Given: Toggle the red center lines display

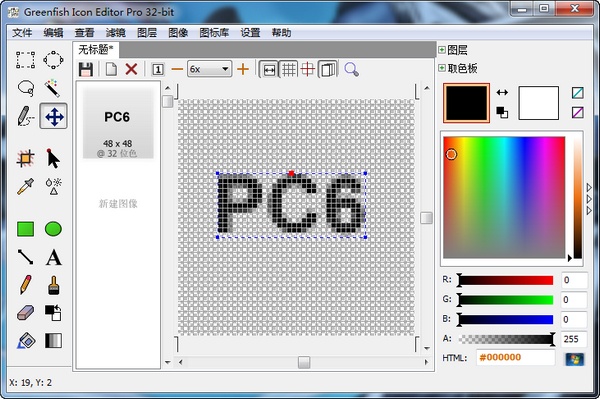Looking at the screenshot, I should (308, 70).
